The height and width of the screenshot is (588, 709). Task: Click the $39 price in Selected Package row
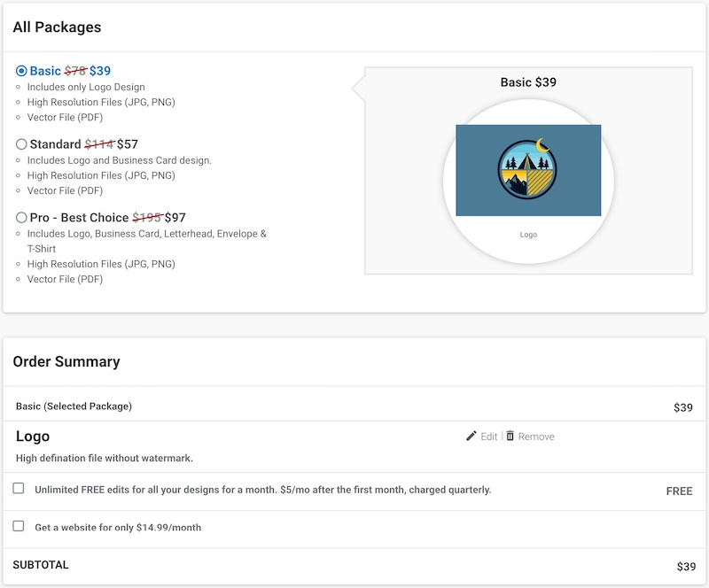[682, 407]
